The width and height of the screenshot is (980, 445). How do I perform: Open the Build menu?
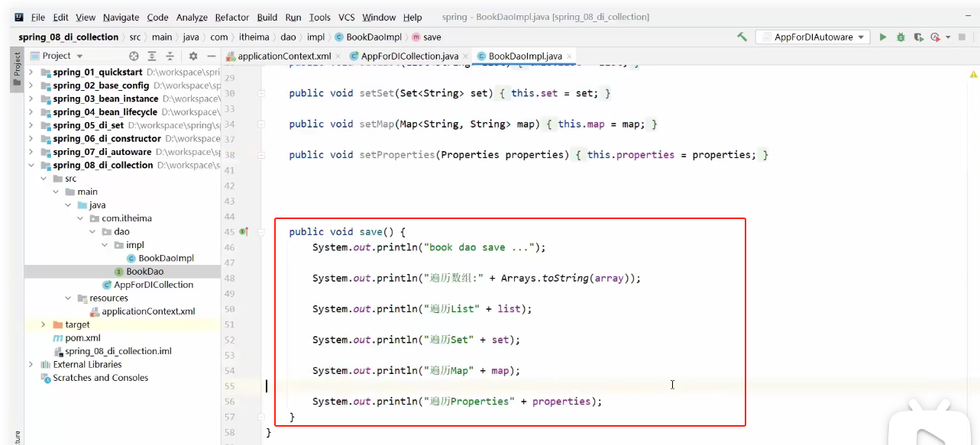click(267, 17)
